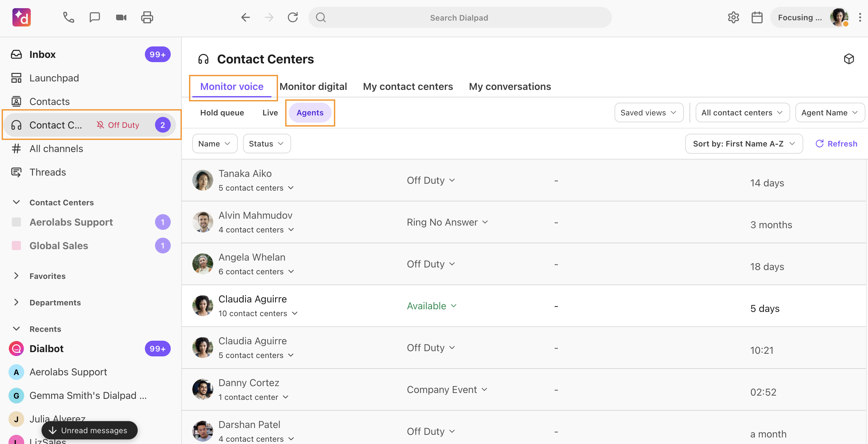Viewport: 868px width, 444px height.
Task: Open the new message chat icon
Action: coord(95,18)
